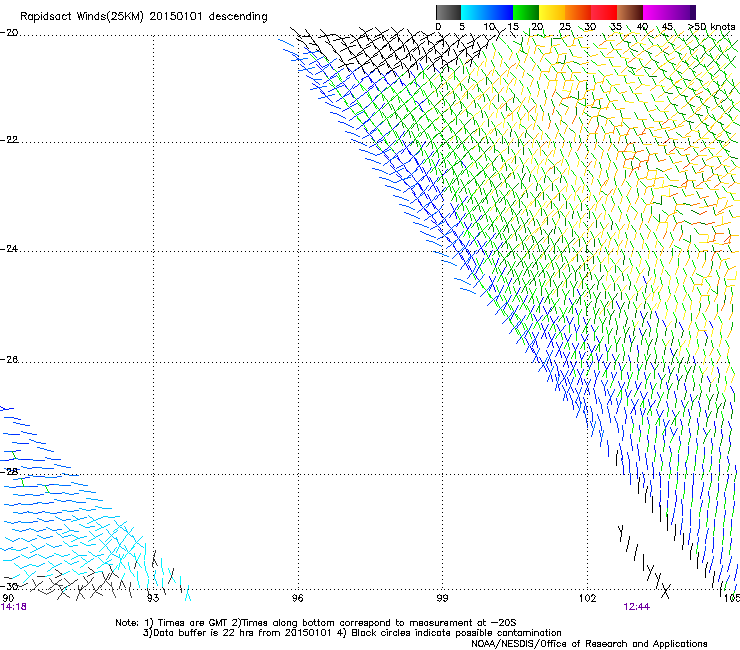Click the cyan-blue 5-15 knots color segment
Viewport: 740px width, 650px height.
click(487, 12)
